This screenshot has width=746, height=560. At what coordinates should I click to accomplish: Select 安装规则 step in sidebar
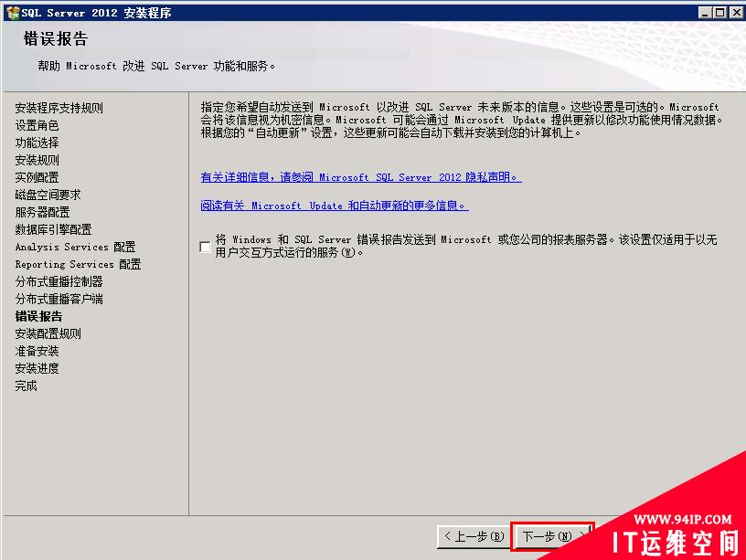(x=37, y=160)
